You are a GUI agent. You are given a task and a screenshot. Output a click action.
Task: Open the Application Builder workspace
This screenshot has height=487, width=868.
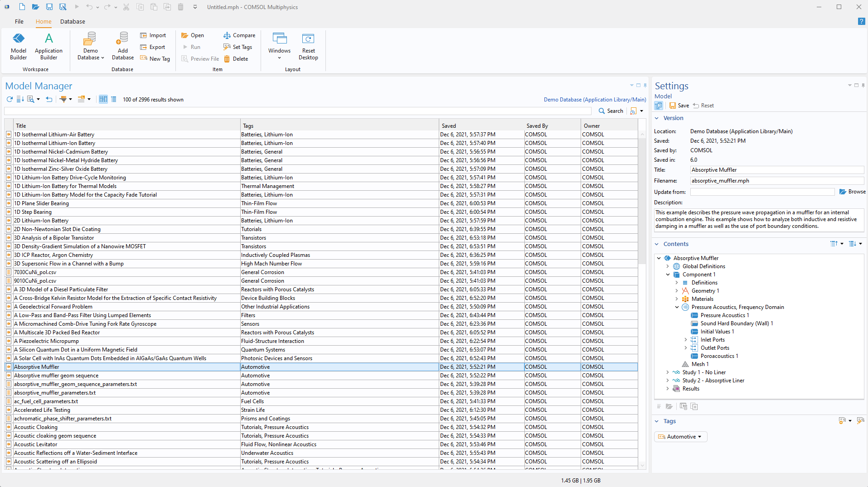48,46
